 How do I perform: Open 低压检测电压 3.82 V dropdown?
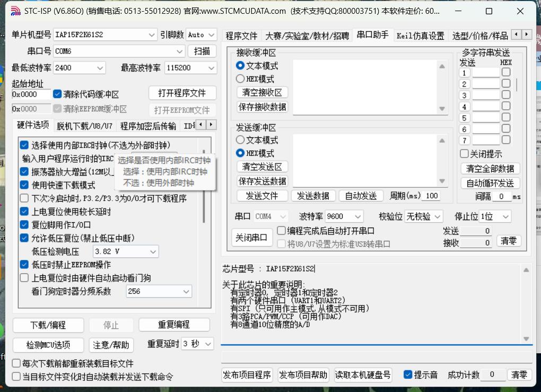pyautogui.click(x=126, y=251)
